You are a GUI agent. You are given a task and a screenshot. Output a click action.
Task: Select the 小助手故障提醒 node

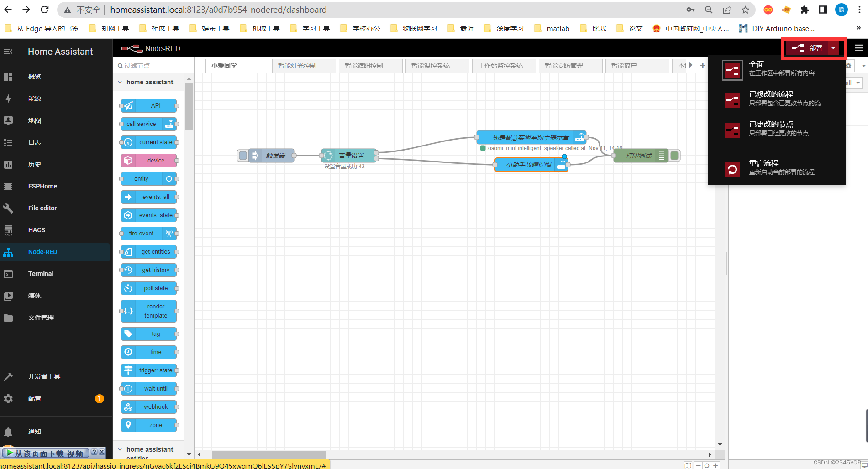531,165
